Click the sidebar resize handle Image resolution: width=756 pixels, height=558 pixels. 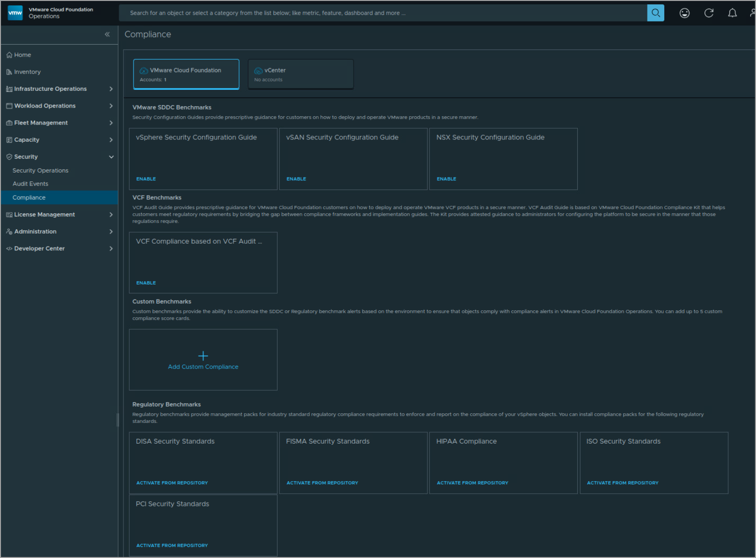click(x=118, y=420)
